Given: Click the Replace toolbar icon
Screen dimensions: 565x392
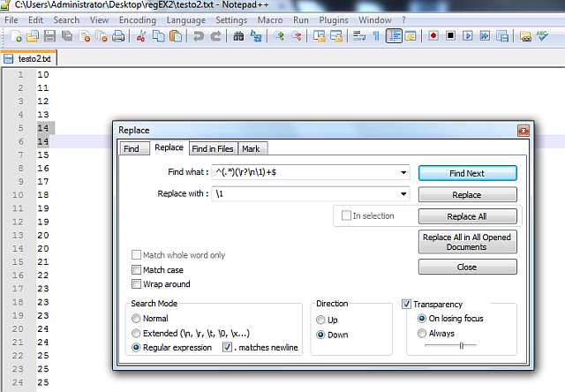Looking at the screenshot, I should pyautogui.click(x=256, y=36).
